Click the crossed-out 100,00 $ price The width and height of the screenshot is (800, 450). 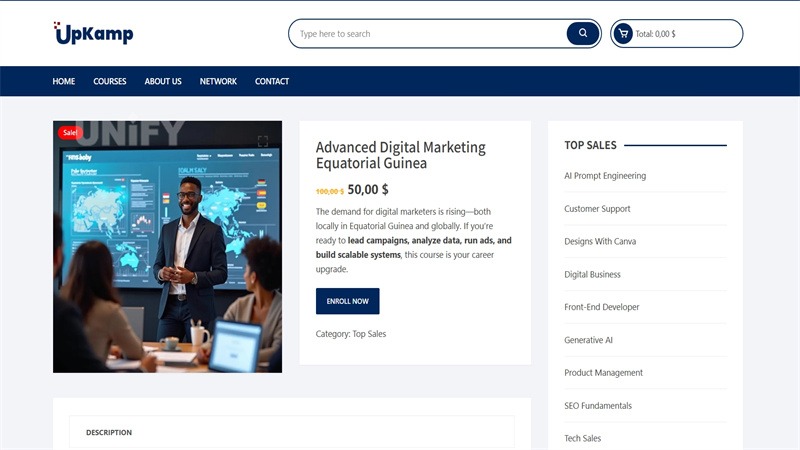(330, 191)
